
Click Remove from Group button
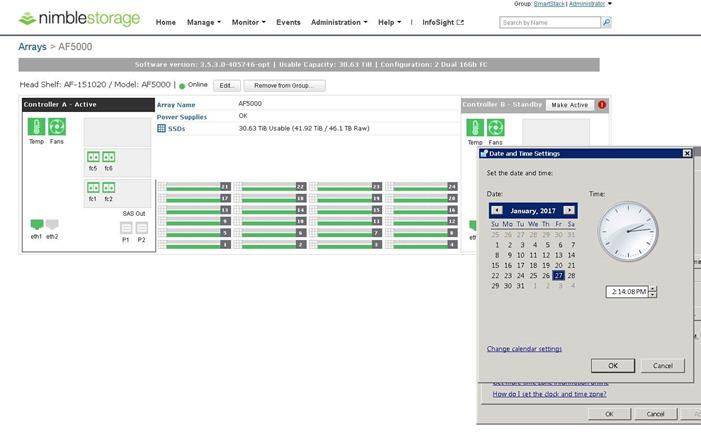coord(284,85)
